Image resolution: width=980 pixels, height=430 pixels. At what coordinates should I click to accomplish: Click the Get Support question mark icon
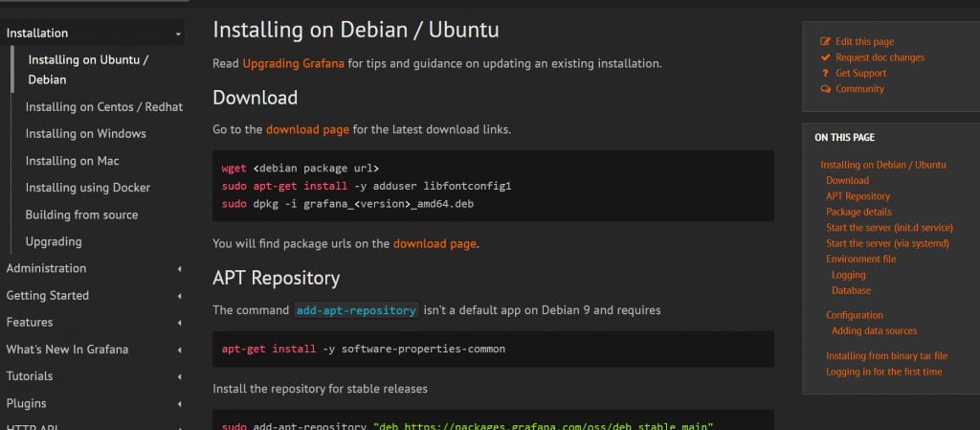[826, 73]
